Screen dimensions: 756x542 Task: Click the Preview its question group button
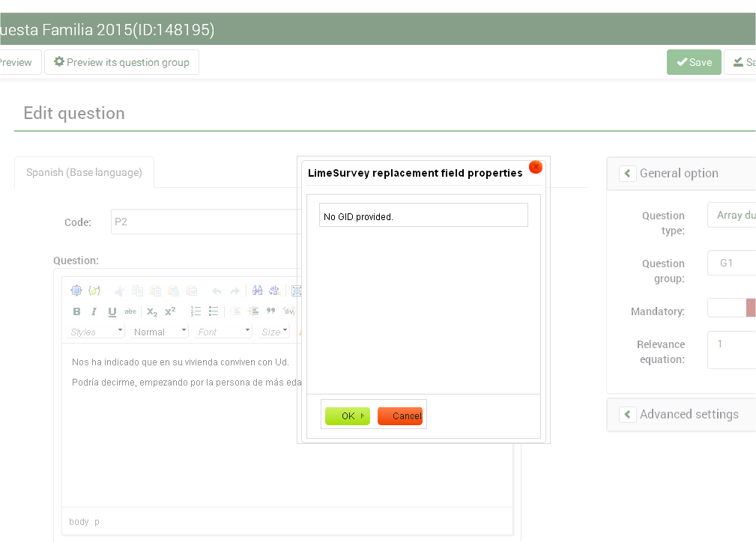point(121,62)
